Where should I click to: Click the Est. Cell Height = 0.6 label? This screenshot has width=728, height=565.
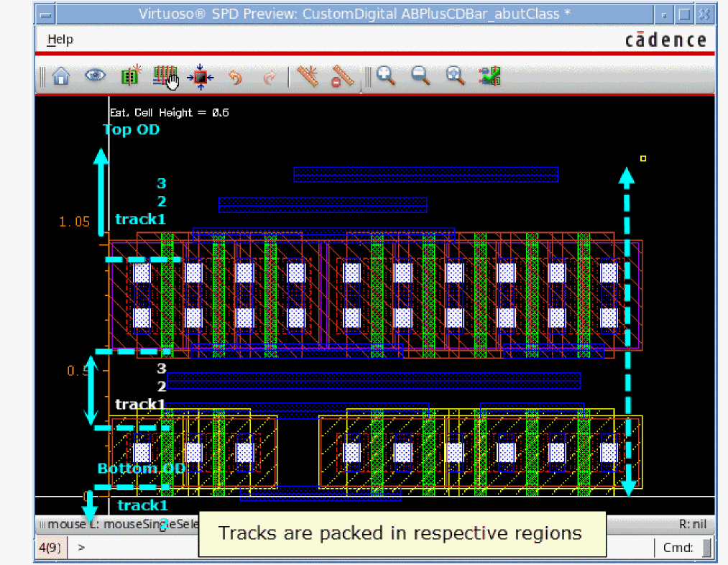coord(169,112)
